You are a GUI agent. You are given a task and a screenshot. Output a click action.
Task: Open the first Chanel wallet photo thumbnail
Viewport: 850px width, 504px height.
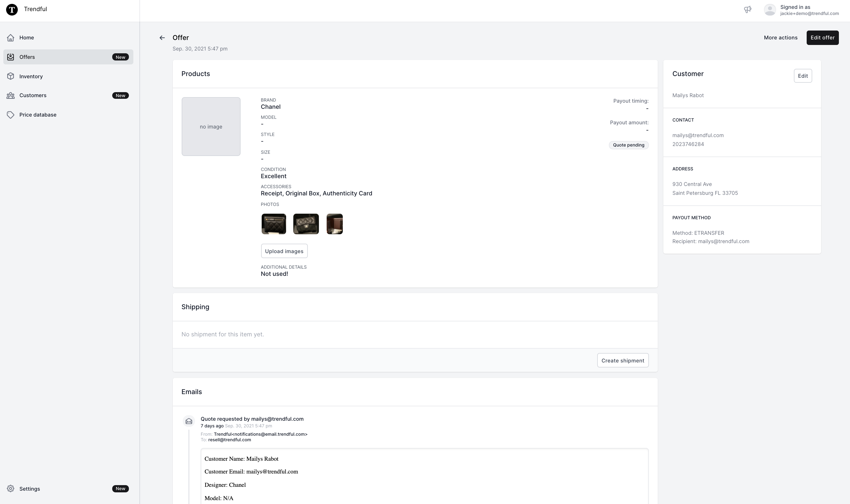click(x=274, y=224)
